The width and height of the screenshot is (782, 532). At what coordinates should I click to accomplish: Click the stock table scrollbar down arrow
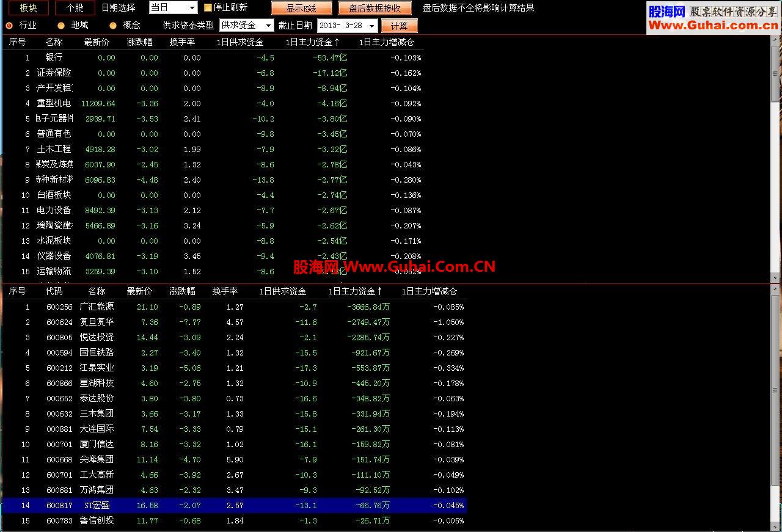tap(776, 527)
